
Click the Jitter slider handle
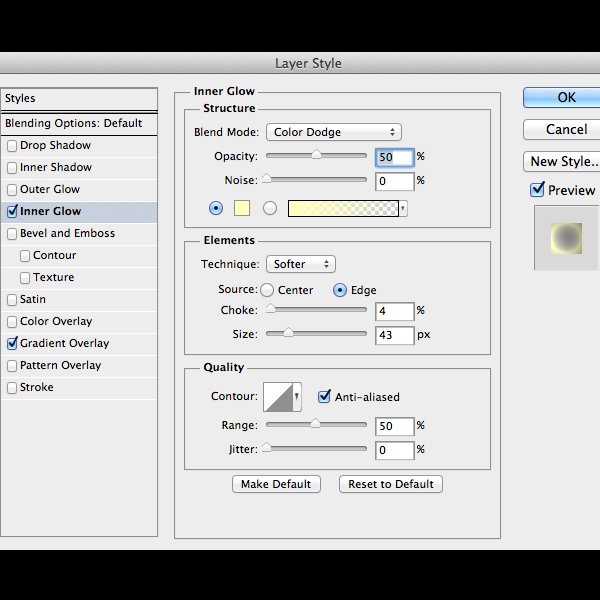pyautogui.click(x=267, y=447)
